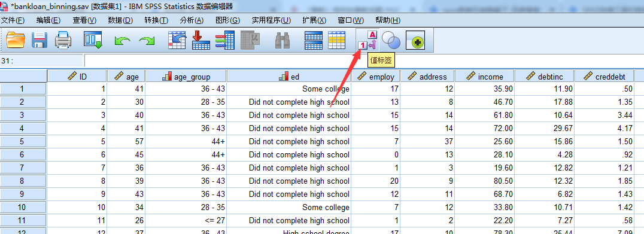
Task: Click debtinc cell 10.71
Action: tap(544, 207)
